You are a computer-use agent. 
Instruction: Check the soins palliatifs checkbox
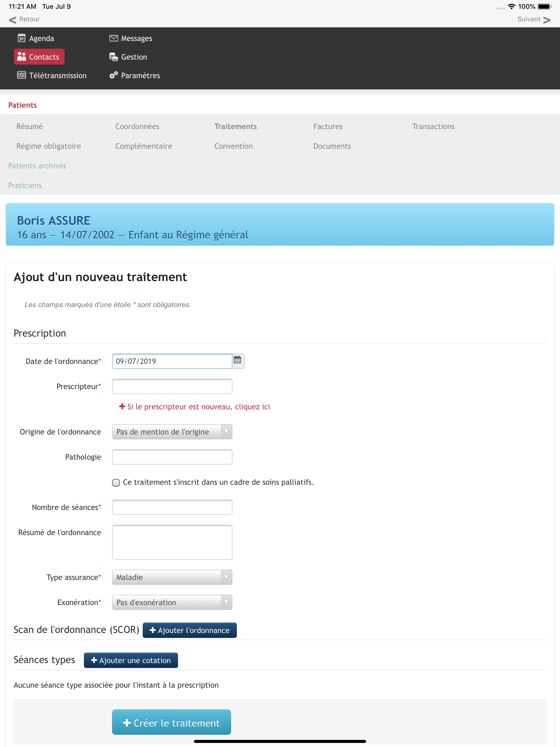[x=116, y=483]
